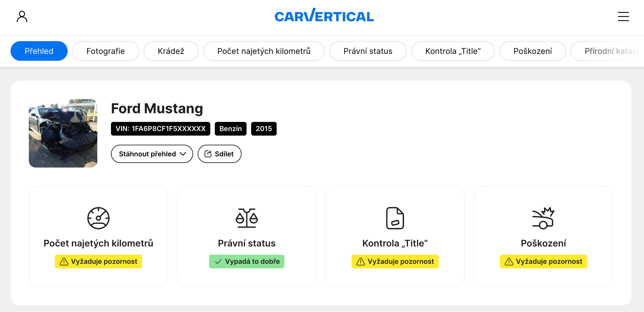This screenshot has height=312, width=644.
Task: Click the 2015 year badge
Action: pyautogui.click(x=264, y=129)
